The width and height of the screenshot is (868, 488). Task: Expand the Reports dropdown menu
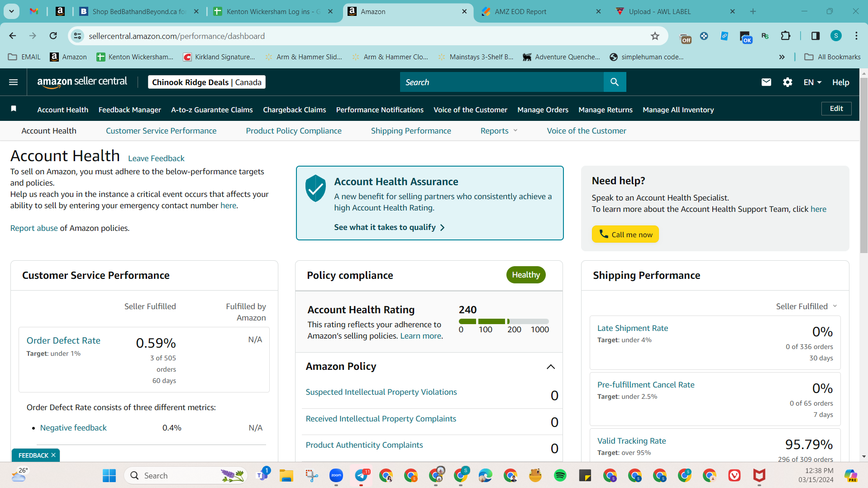tap(499, 131)
